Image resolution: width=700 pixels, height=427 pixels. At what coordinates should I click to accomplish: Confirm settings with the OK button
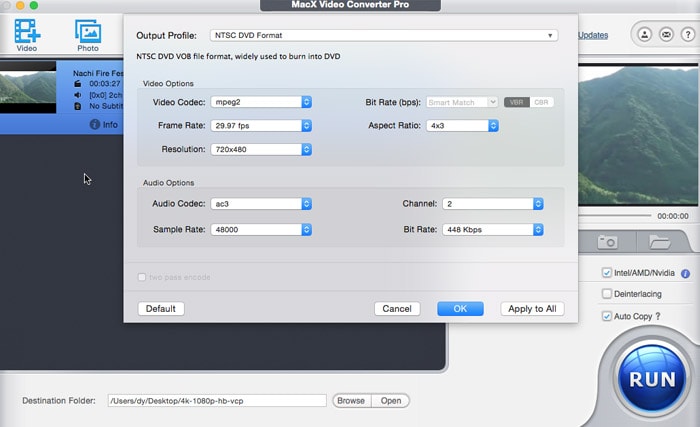point(460,309)
